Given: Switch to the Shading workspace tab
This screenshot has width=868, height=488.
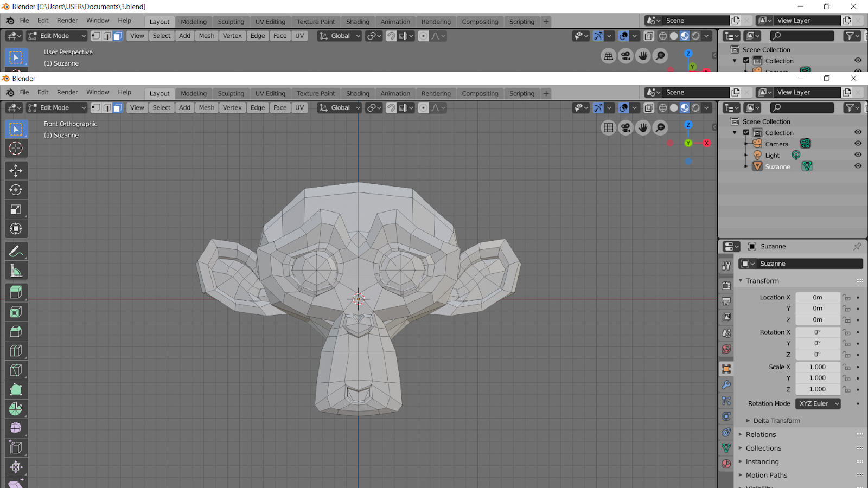Looking at the screenshot, I should click(358, 93).
